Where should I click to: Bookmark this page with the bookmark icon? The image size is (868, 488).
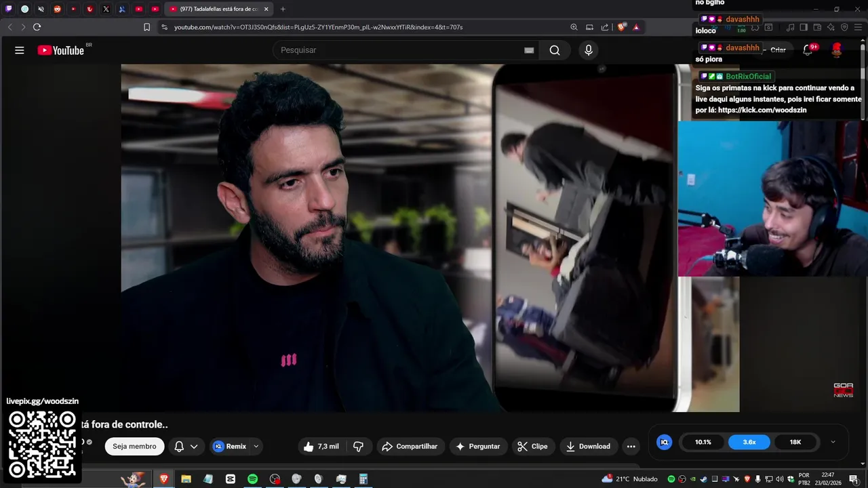[146, 27]
